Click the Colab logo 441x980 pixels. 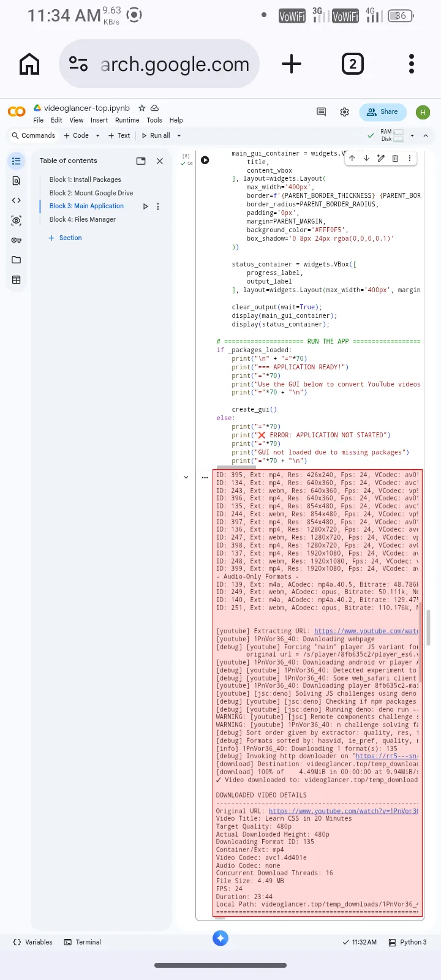click(x=17, y=111)
